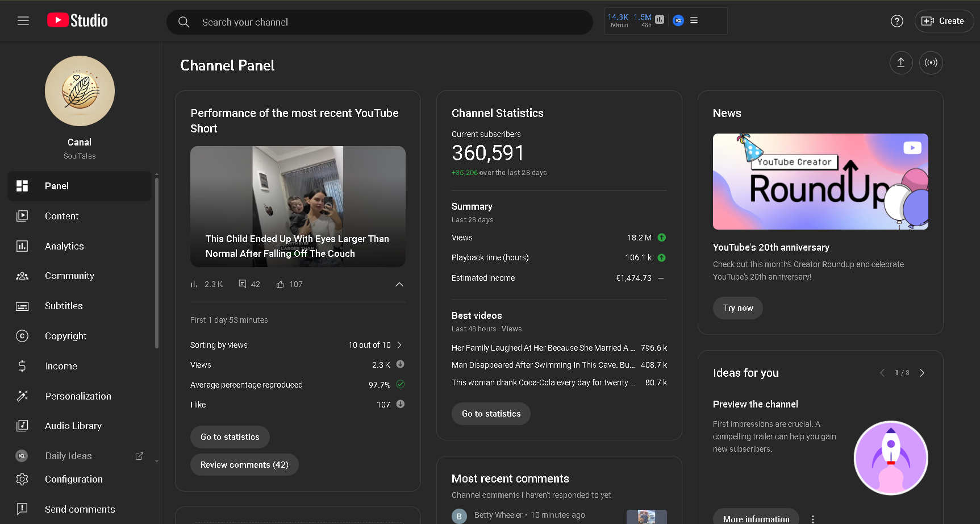The width and height of the screenshot is (980, 524).
Task: Expand the Sorting by views 10 out of 10 chevron
Action: (399, 345)
